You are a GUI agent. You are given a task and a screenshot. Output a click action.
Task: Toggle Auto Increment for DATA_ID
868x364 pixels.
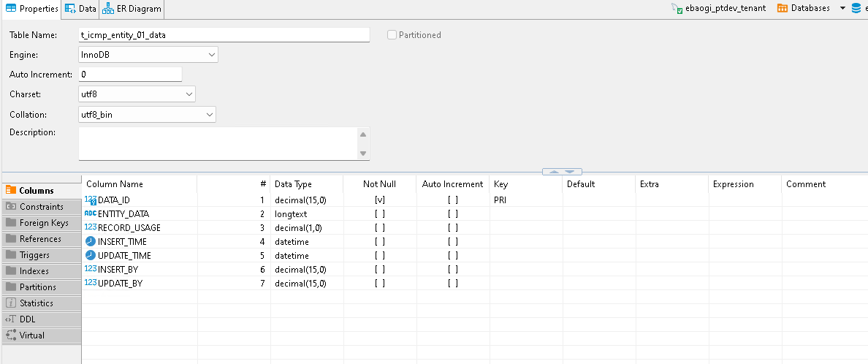[x=453, y=200]
